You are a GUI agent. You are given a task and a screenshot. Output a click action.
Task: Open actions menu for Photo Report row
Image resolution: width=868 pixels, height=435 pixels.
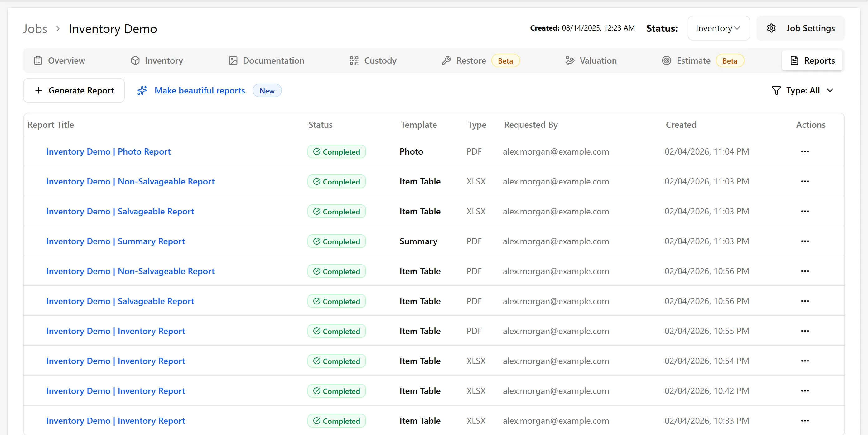click(x=805, y=151)
